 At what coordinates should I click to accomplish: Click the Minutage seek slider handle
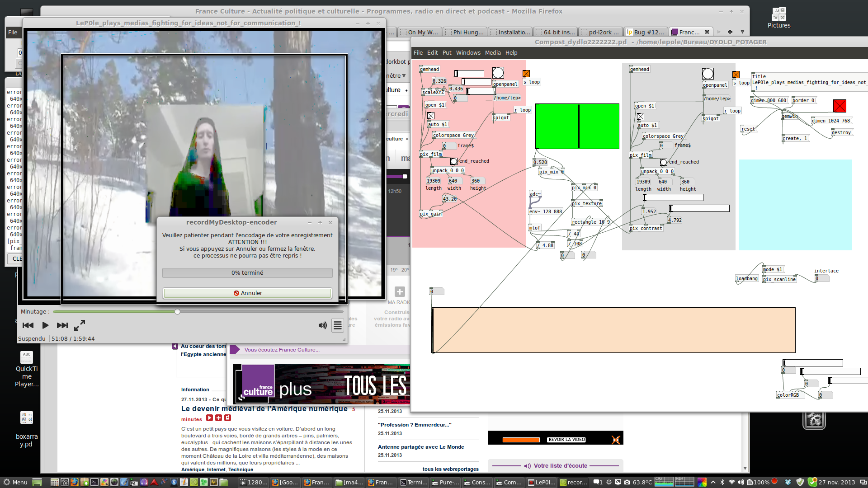[x=178, y=312]
